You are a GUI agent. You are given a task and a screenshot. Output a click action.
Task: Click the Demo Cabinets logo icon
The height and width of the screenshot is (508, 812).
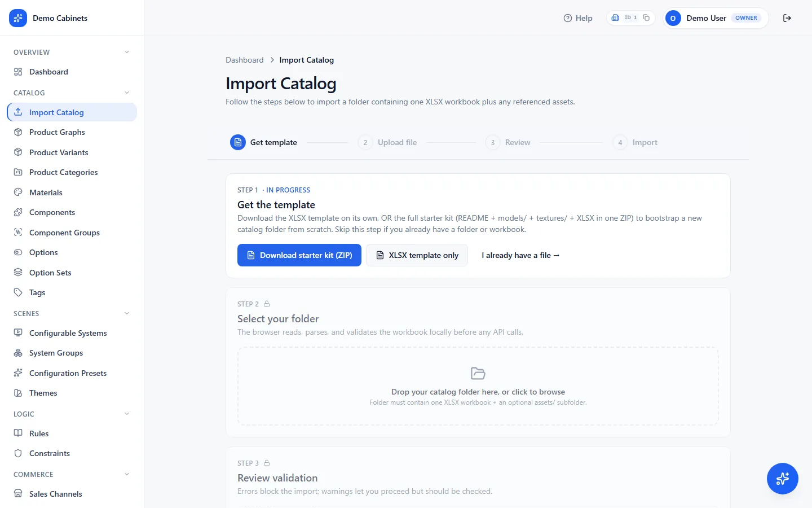18,18
